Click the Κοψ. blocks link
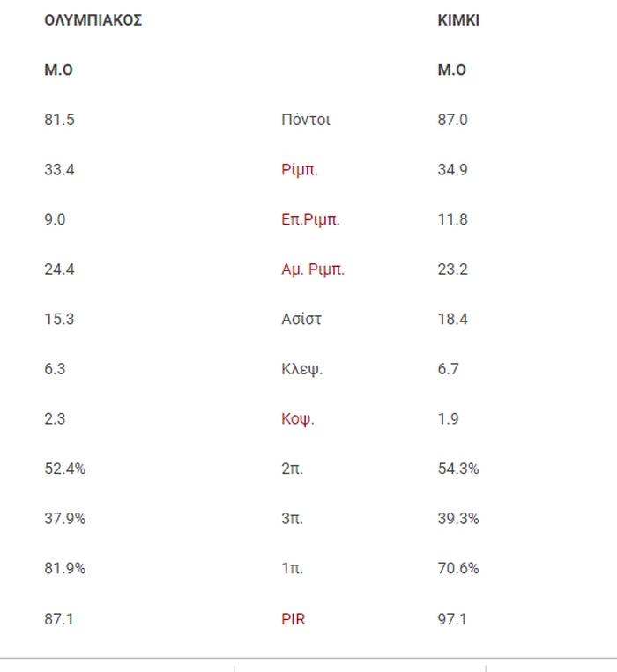Screen dimensions: 617x672 tap(298, 418)
